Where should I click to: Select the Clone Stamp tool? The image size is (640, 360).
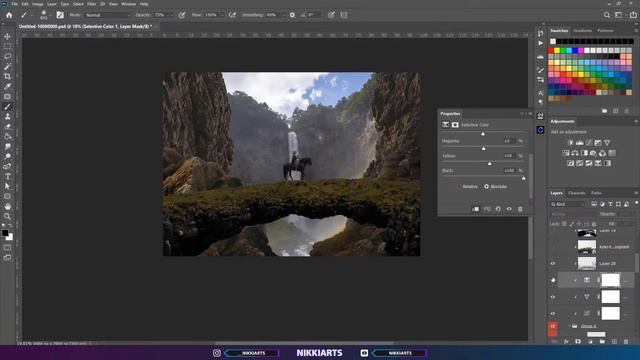[7, 116]
